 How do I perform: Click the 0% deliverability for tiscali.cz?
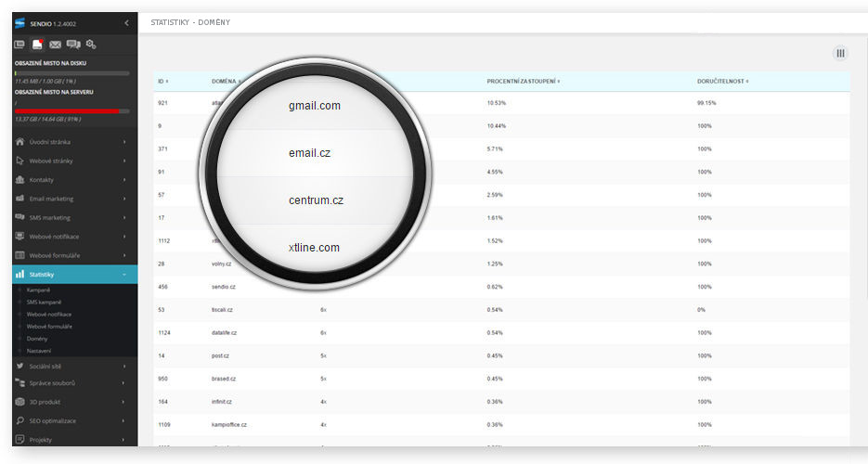[702, 310]
